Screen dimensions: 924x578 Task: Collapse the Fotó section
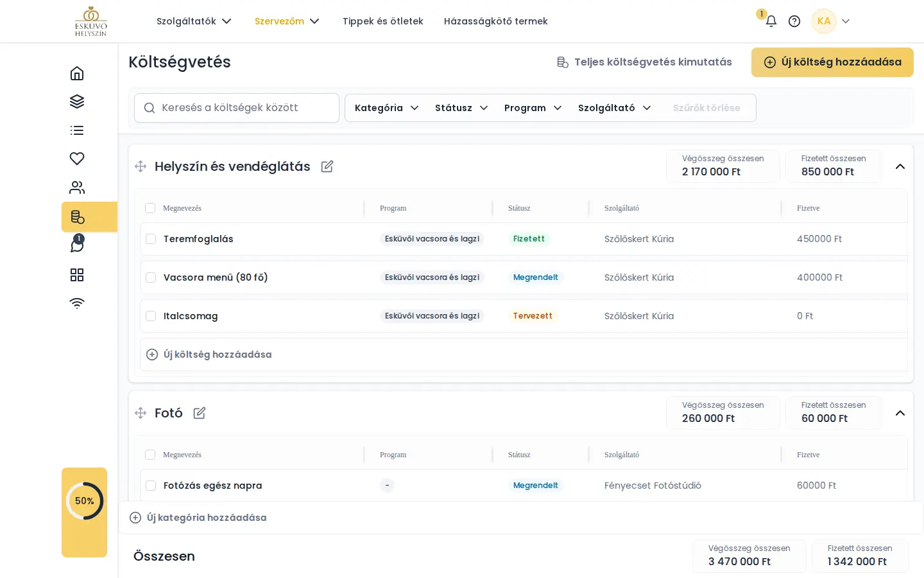point(900,413)
